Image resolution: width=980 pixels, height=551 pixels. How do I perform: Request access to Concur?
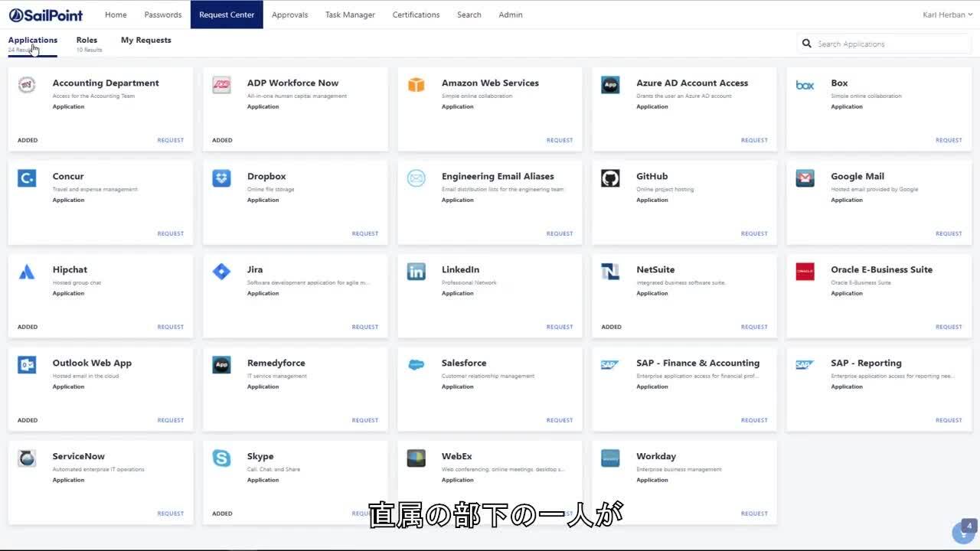[x=171, y=233]
